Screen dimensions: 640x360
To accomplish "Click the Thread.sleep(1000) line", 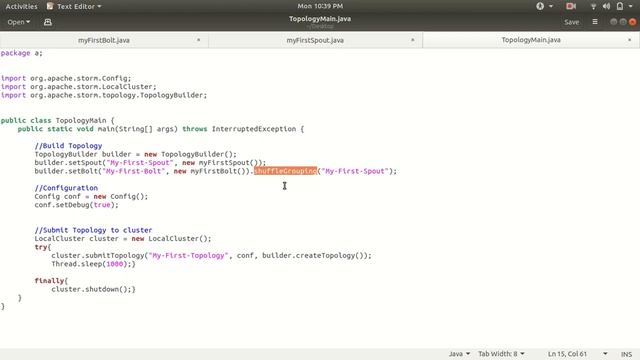I will pyautogui.click(x=93, y=264).
